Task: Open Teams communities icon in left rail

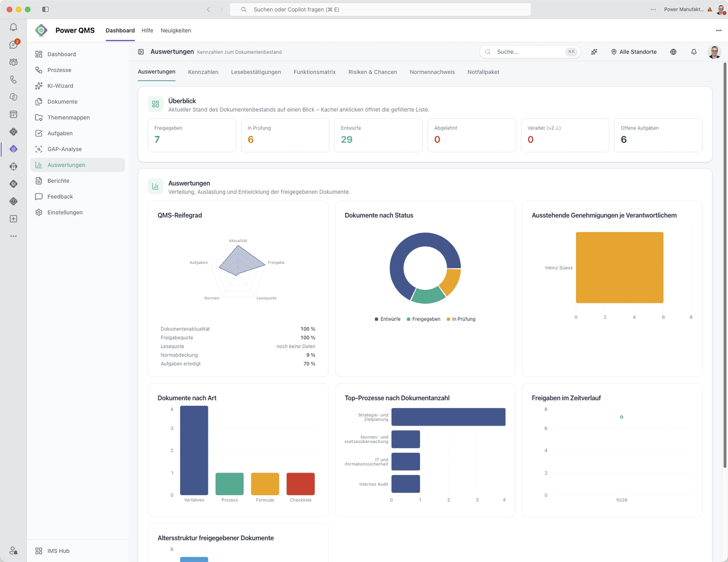Action: pos(13,62)
